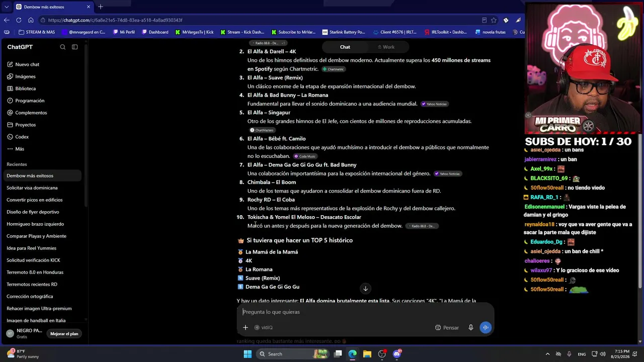Select the Dembow más exitosos browser tab
The image size is (644, 362).
coord(53,7)
